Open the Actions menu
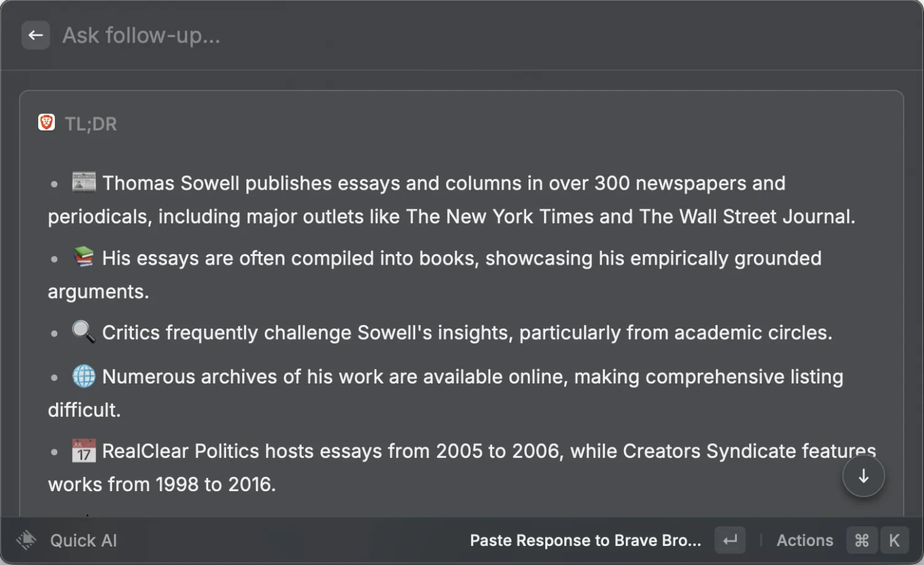924x565 pixels. (804, 540)
